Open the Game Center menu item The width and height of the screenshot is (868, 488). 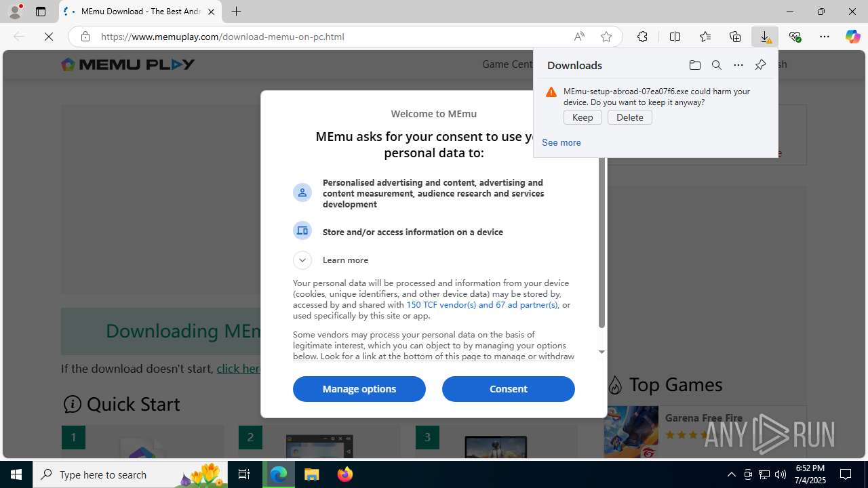pos(508,64)
